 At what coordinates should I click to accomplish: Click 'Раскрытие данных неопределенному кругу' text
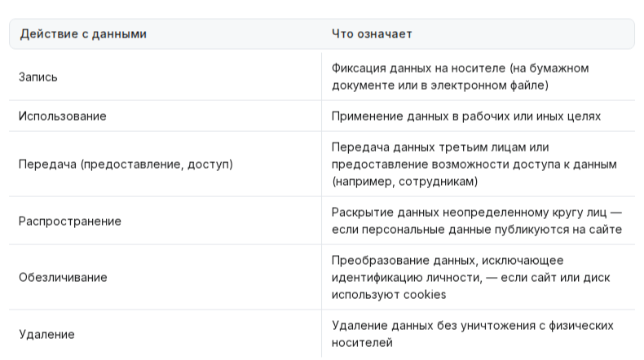point(476,221)
